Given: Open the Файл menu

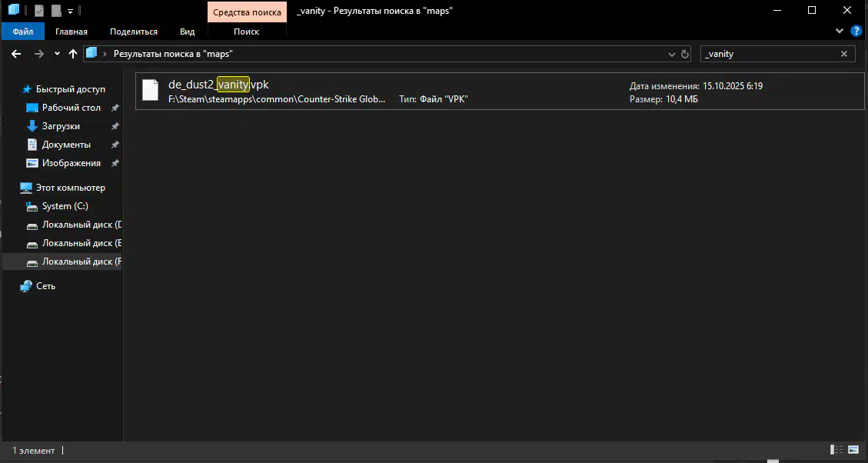Looking at the screenshot, I should [23, 32].
